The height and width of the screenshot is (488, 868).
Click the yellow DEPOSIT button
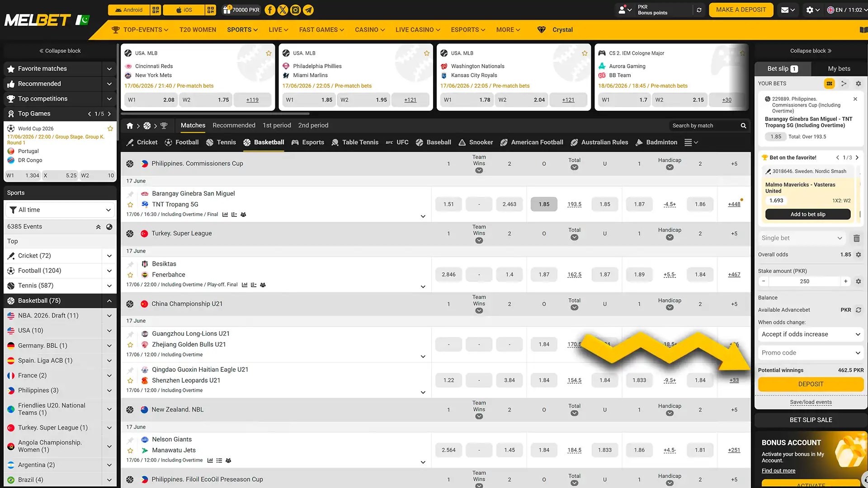811,385
